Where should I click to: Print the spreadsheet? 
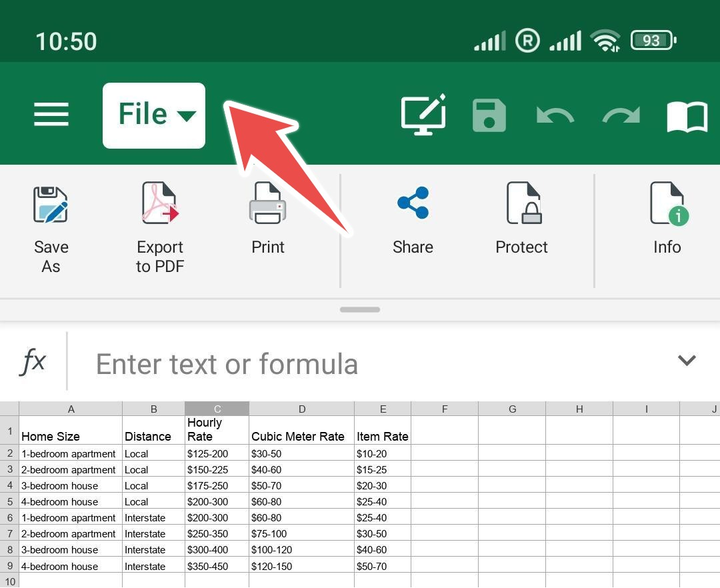click(x=268, y=219)
